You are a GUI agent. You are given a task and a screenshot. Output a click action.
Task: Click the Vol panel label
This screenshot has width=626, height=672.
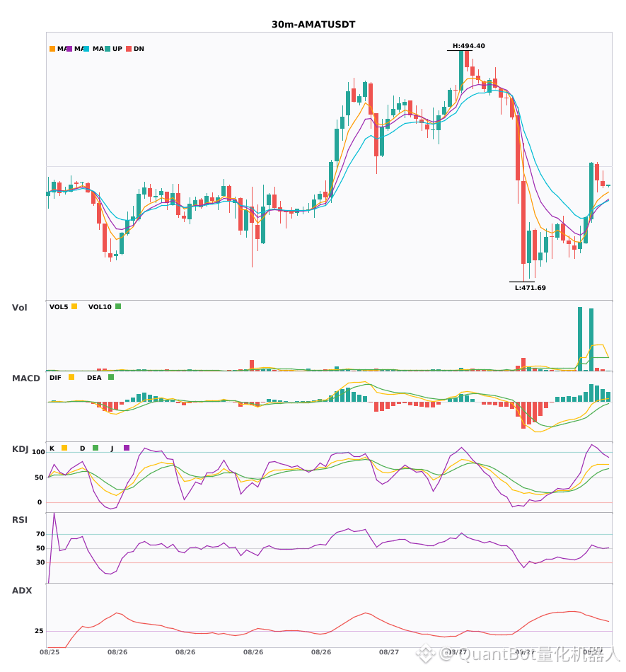click(19, 307)
